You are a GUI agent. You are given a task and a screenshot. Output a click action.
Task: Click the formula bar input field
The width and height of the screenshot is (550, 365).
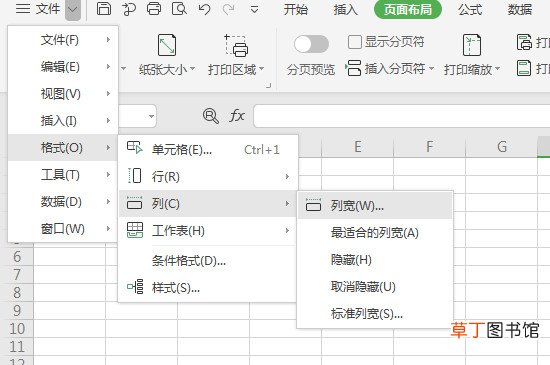click(x=402, y=116)
